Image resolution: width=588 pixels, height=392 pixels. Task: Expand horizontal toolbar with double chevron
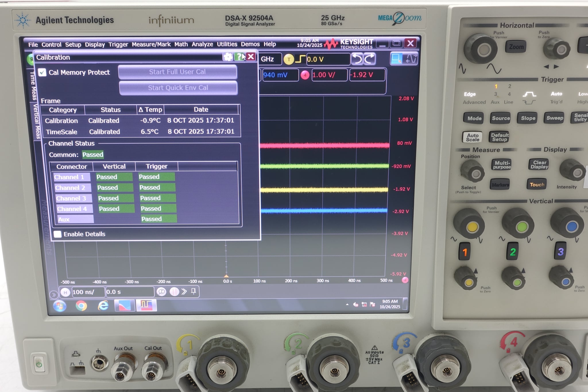coord(184,291)
